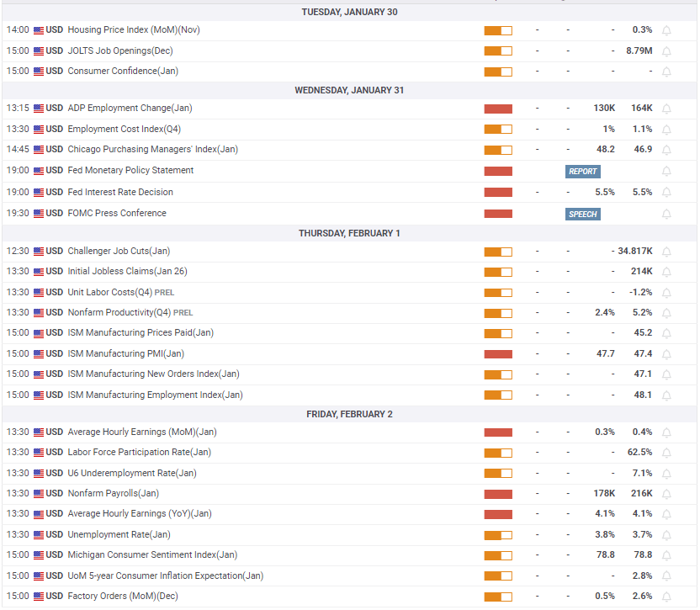Viewport: 700px width, 610px height.
Task: Select consensus value 130K for ADP Employment
Action: point(604,108)
